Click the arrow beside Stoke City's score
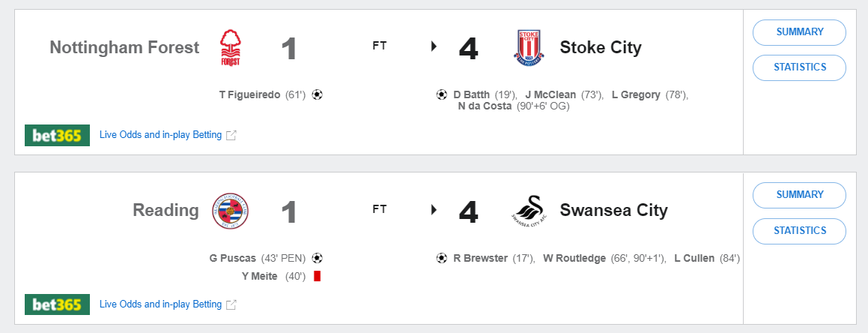 pos(434,46)
